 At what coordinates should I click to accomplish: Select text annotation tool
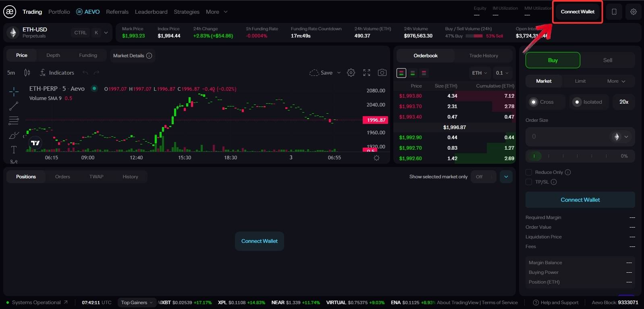14,150
